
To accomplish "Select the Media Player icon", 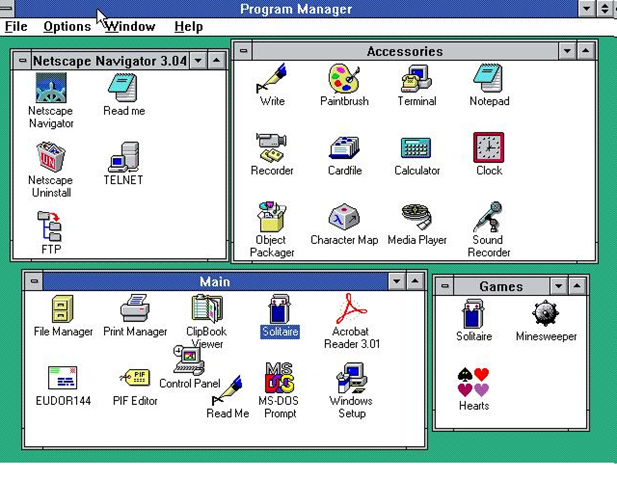I will pos(416,218).
